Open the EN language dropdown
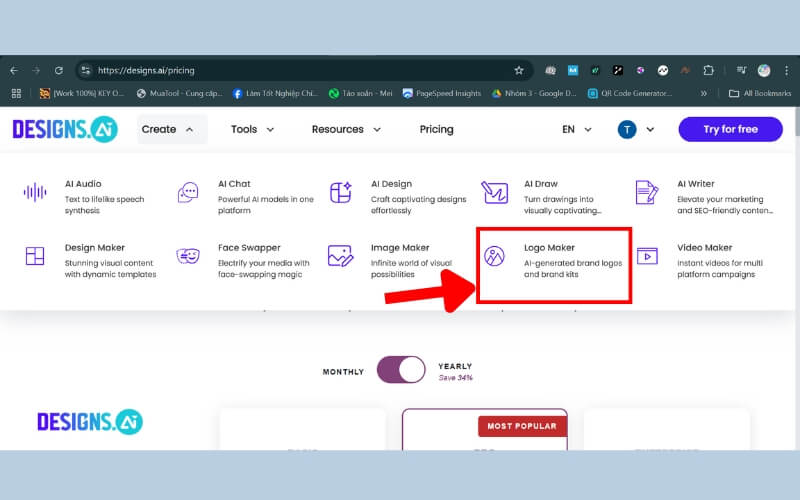Screen dimensions: 800x500 [577, 130]
